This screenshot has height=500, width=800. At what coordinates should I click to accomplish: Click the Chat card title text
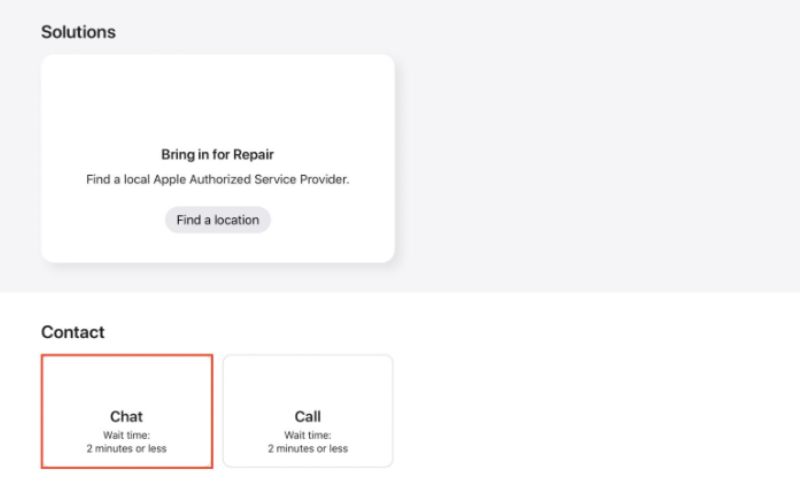click(127, 416)
